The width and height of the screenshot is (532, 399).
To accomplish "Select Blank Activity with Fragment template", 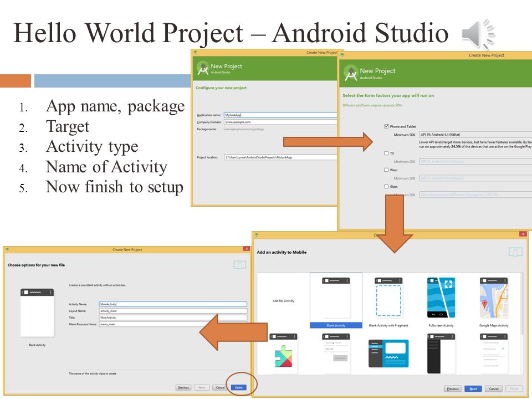I will (x=388, y=301).
